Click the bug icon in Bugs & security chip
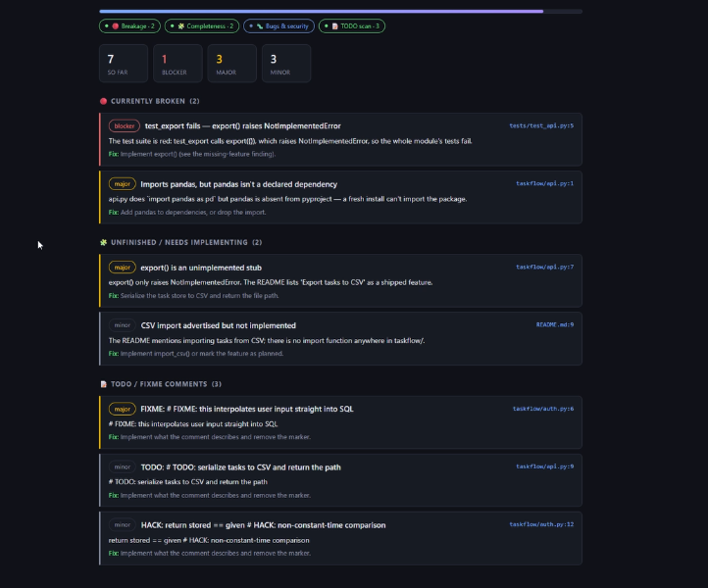The image size is (708, 588). [x=260, y=26]
